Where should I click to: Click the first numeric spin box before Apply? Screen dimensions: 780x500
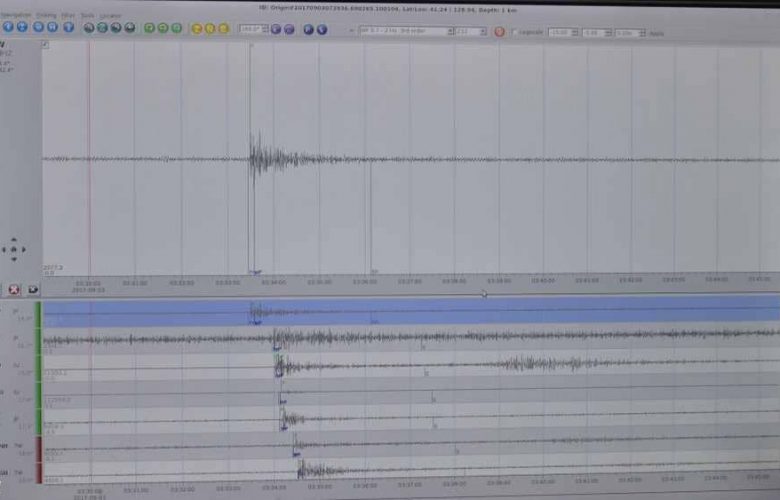pyautogui.click(x=561, y=32)
